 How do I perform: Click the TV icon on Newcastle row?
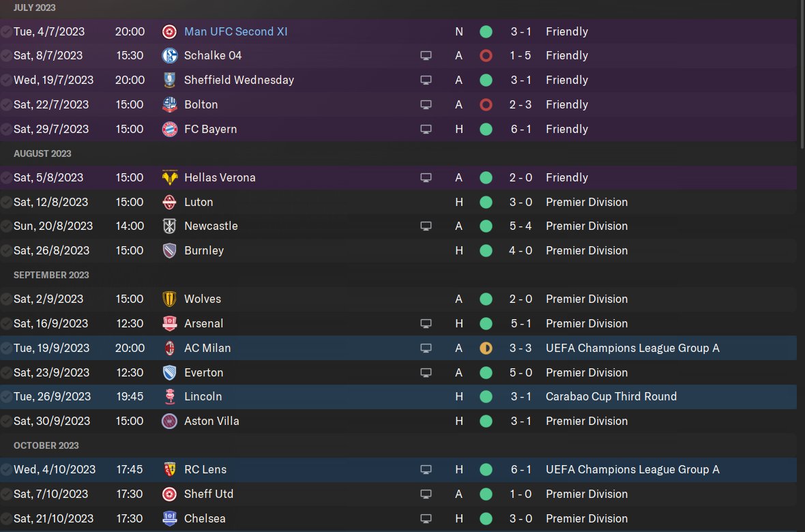click(426, 226)
